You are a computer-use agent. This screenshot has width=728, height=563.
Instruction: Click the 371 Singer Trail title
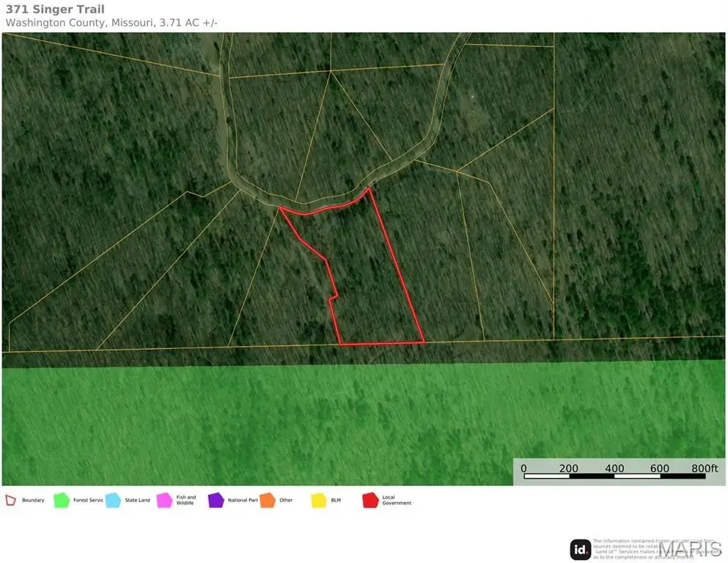tap(55, 10)
